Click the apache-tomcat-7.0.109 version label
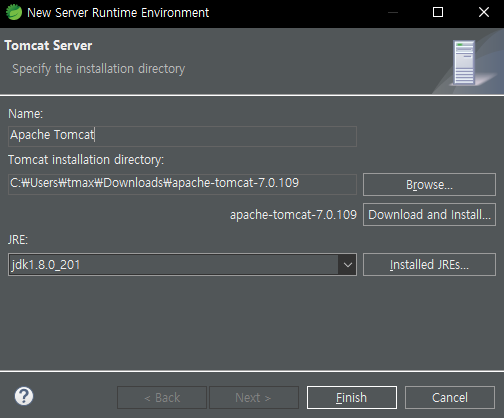504x418 pixels. (x=293, y=215)
